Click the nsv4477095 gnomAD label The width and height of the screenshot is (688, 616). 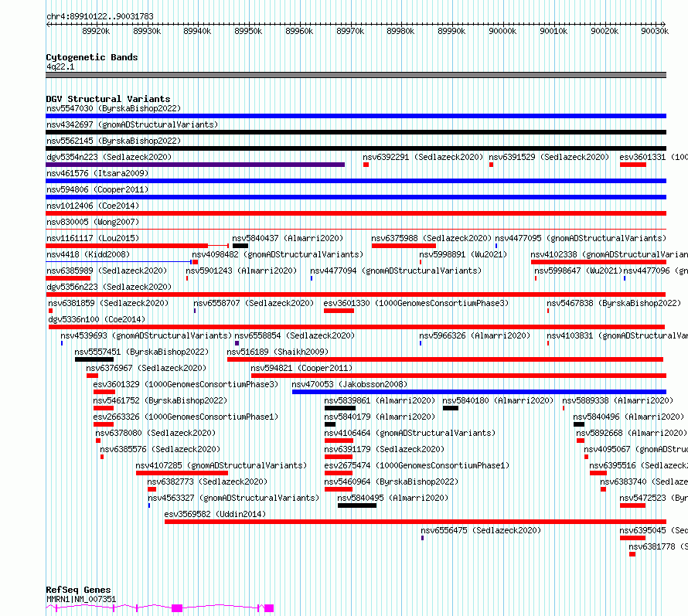click(581, 238)
